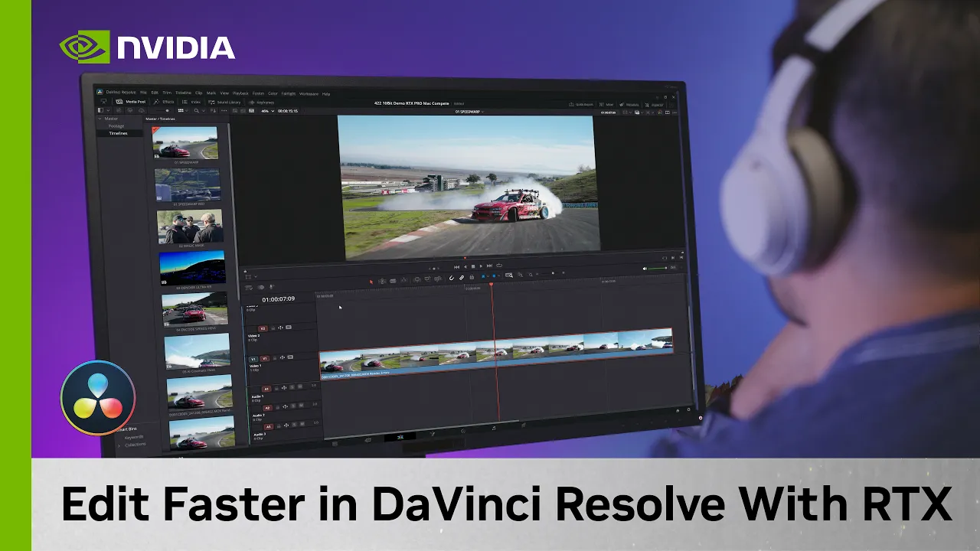Toggle the Position Lock padlock icon
Viewport: 980px width, 551px height.
472,277
